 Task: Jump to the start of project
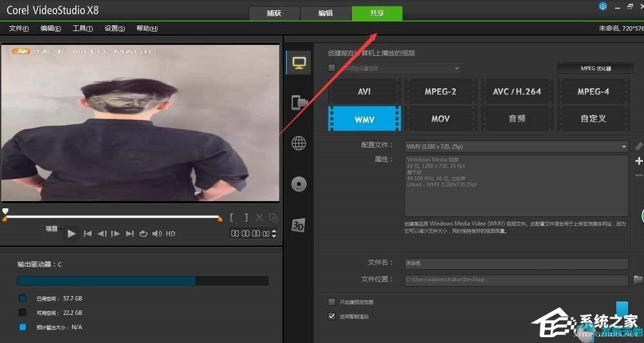88,233
